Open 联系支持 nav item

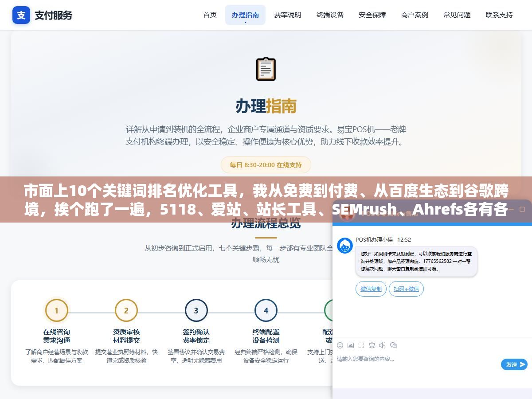click(499, 15)
